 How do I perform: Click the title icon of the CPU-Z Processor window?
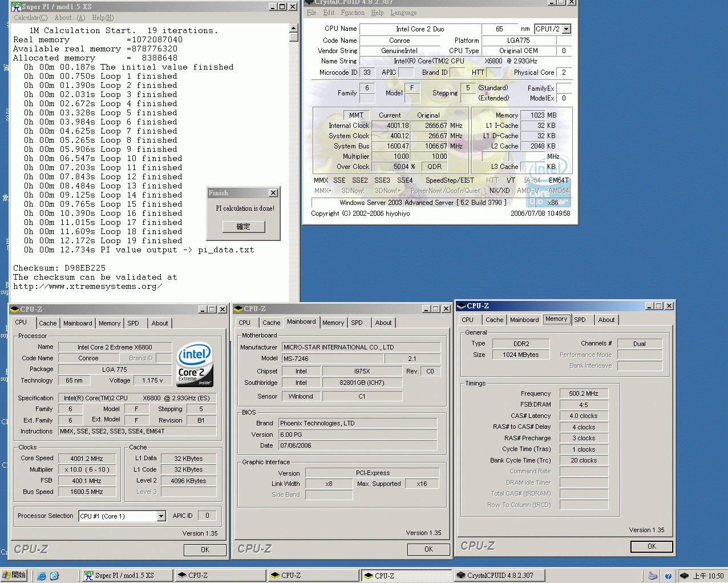click(15, 309)
